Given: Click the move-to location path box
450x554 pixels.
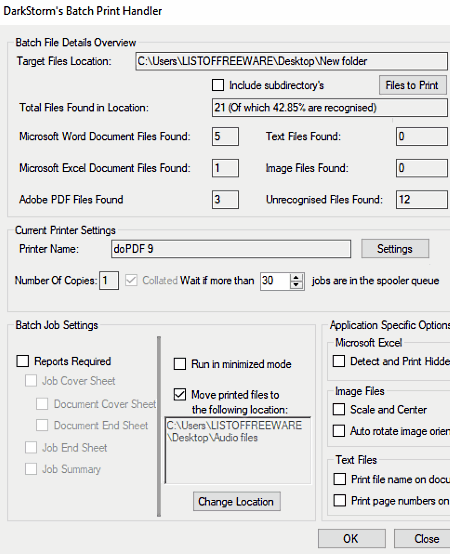Looking at the screenshot, I should click(x=238, y=450).
